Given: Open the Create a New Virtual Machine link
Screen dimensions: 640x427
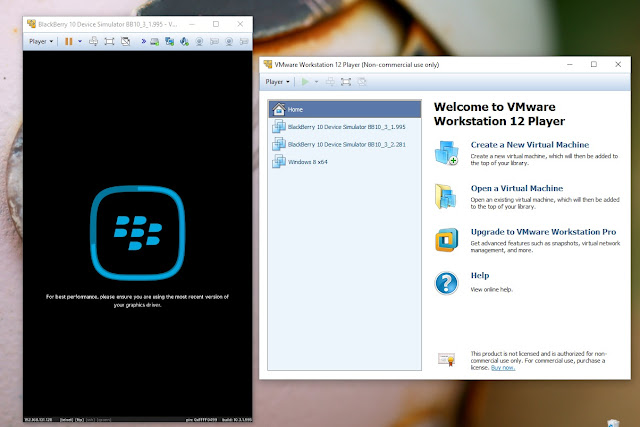Looking at the screenshot, I should pyautogui.click(x=529, y=145).
